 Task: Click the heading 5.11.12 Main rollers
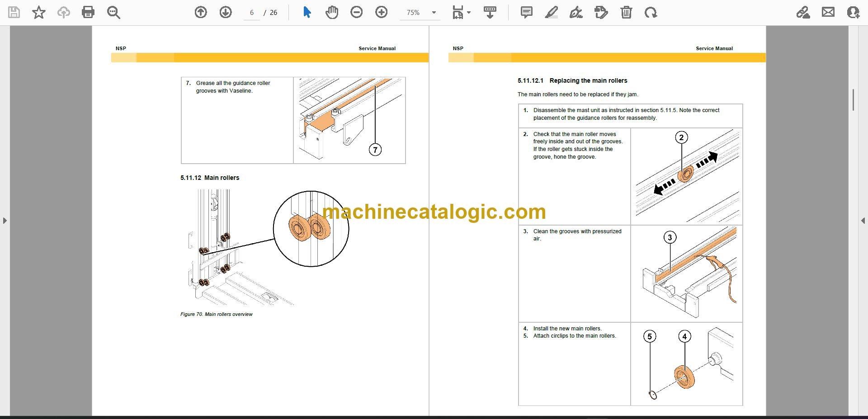point(210,178)
